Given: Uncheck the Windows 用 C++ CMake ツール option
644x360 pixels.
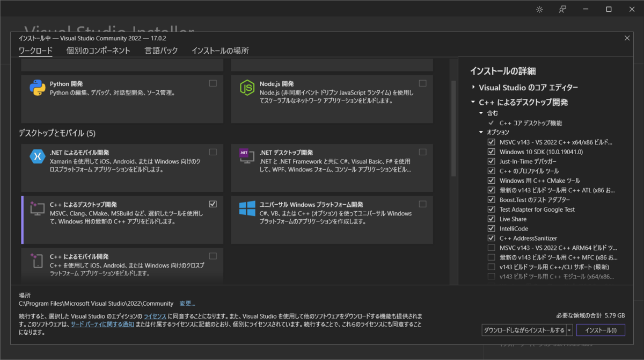Looking at the screenshot, I should (x=491, y=181).
